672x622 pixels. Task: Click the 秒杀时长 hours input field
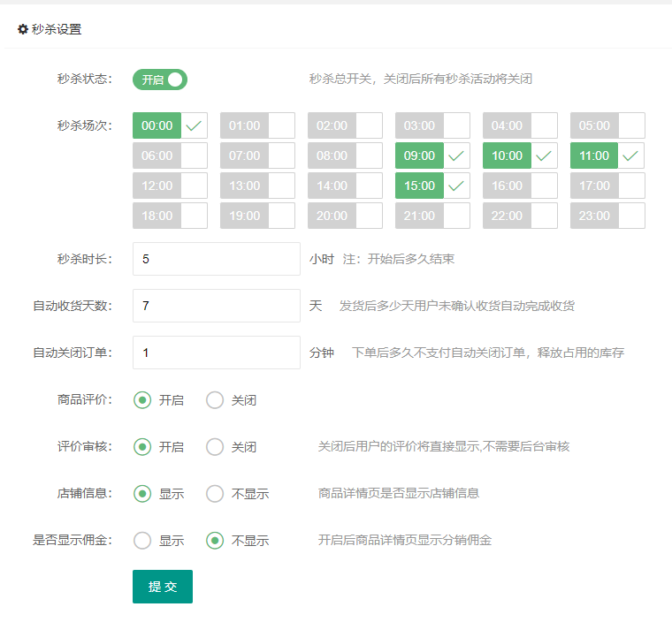(x=217, y=259)
